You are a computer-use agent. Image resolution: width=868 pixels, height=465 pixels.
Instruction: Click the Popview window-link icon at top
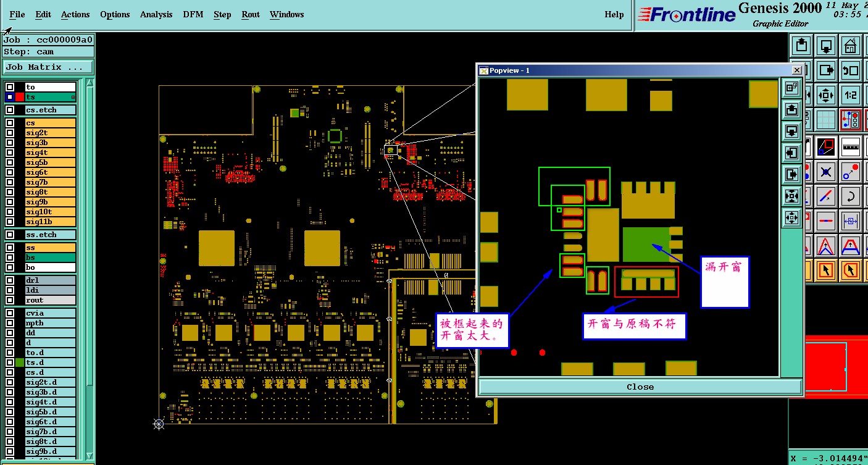791,89
